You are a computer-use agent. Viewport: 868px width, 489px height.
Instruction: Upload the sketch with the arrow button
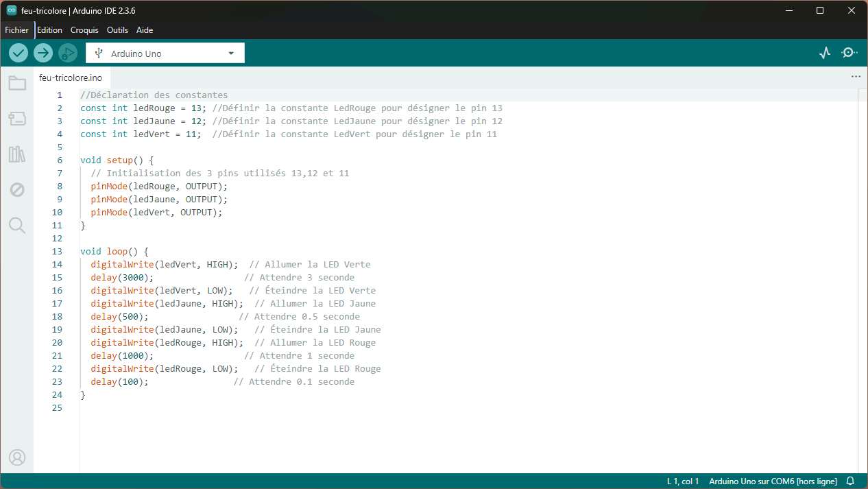tap(43, 53)
